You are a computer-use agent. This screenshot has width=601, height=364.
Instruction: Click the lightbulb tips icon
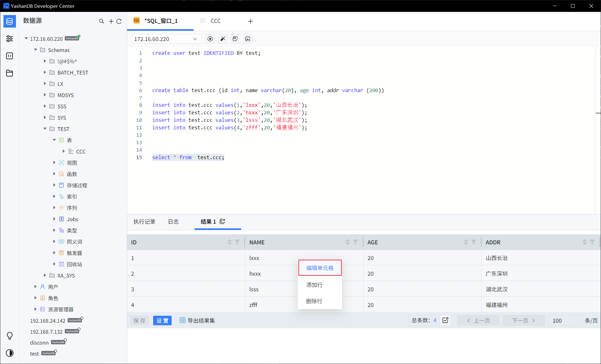pos(10,336)
